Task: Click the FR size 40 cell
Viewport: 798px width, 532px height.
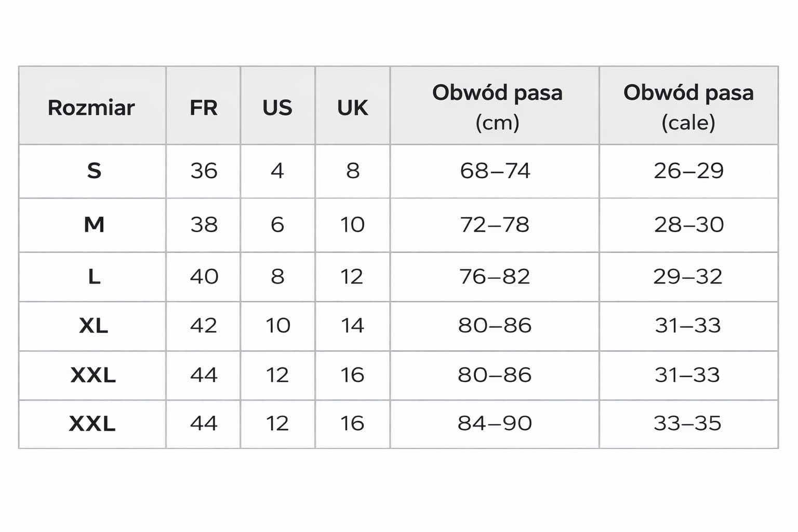Action: (x=204, y=276)
